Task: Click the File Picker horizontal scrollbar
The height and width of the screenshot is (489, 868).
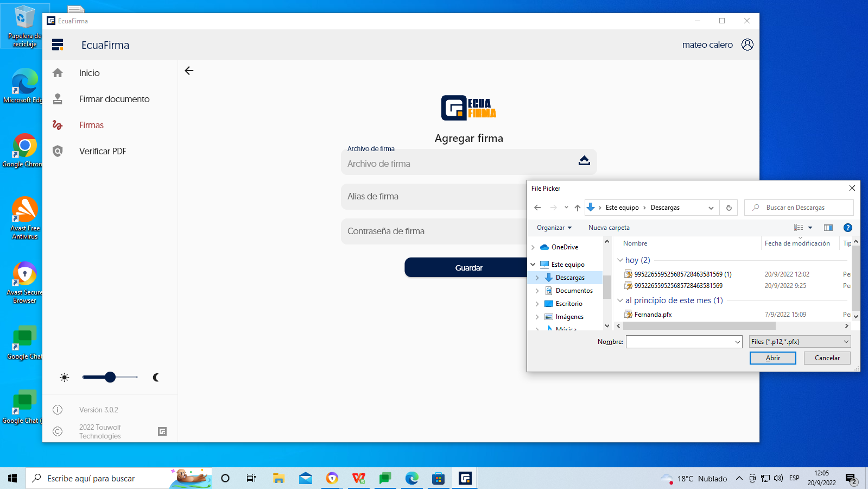Action: 699,326
